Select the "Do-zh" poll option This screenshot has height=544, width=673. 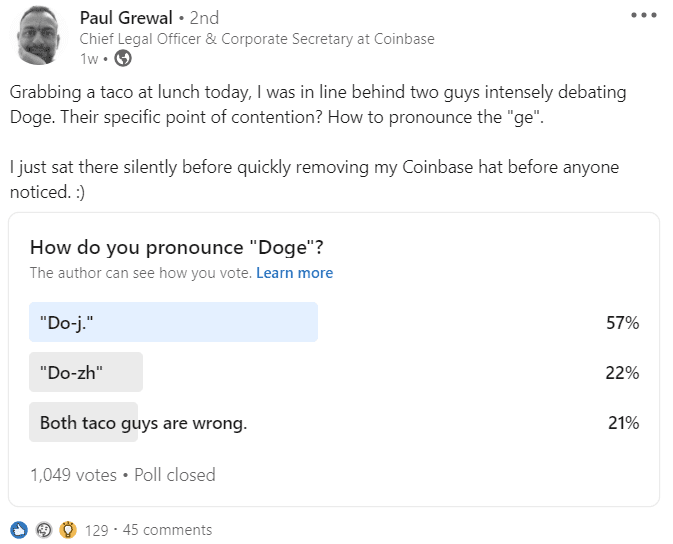pyautogui.click(x=86, y=372)
